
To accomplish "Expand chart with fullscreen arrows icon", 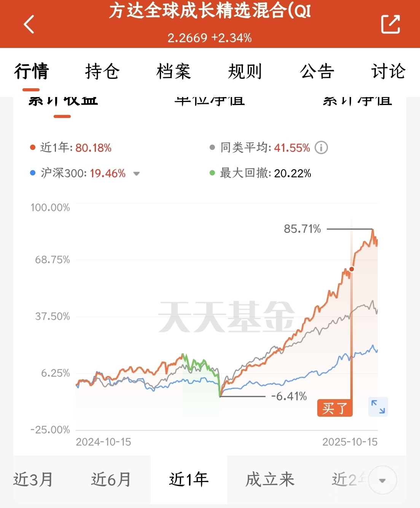I will [378, 406].
